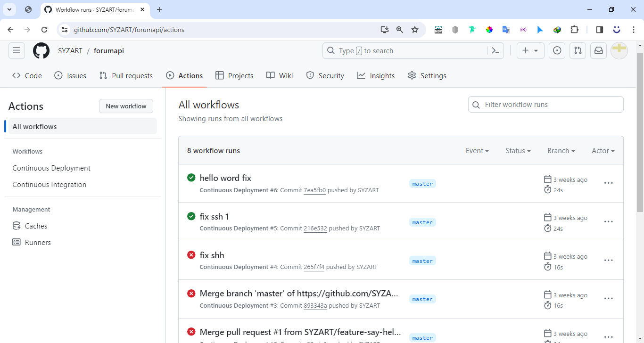
Task: Click the Filter workflow runs field
Action: [546, 105]
